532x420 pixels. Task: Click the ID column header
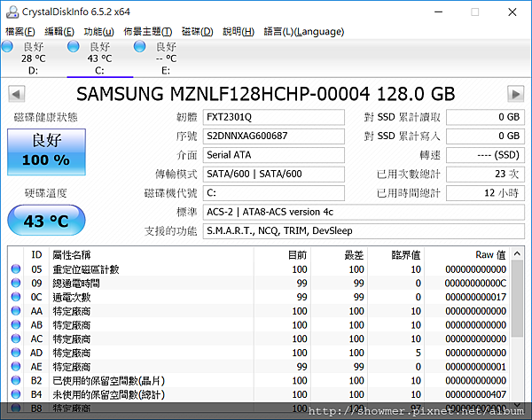(36, 254)
